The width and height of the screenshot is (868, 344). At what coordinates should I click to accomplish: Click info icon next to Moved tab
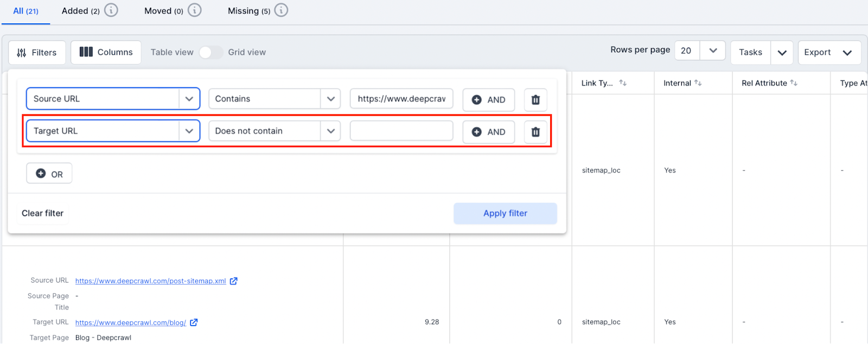pyautogui.click(x=195, y=10)
